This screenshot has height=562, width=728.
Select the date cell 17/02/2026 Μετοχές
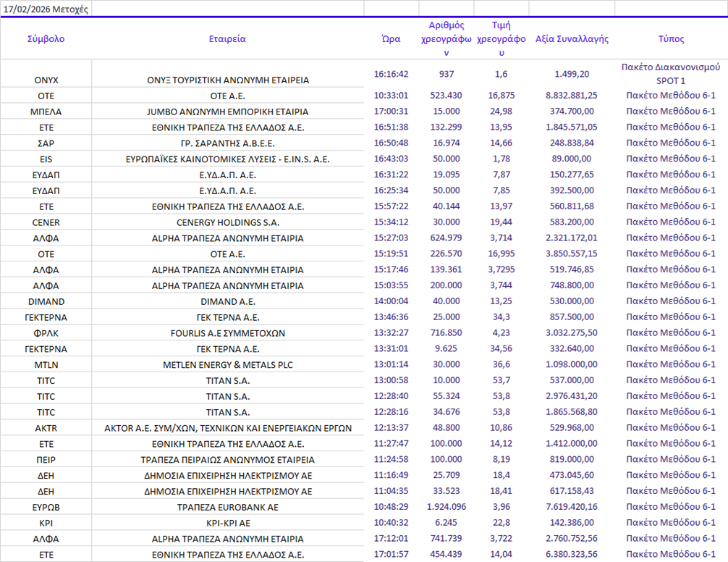tap(46, 9)
